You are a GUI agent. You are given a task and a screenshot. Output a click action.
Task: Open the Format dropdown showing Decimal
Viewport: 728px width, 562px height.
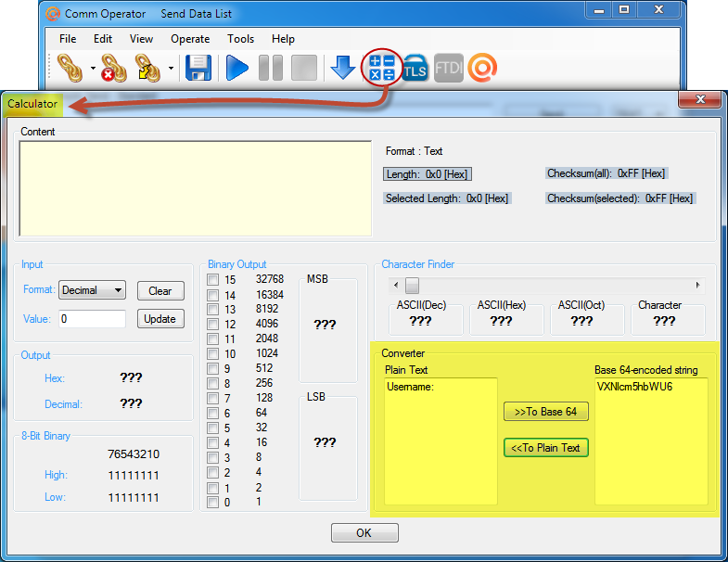click(x=92, y=290)
